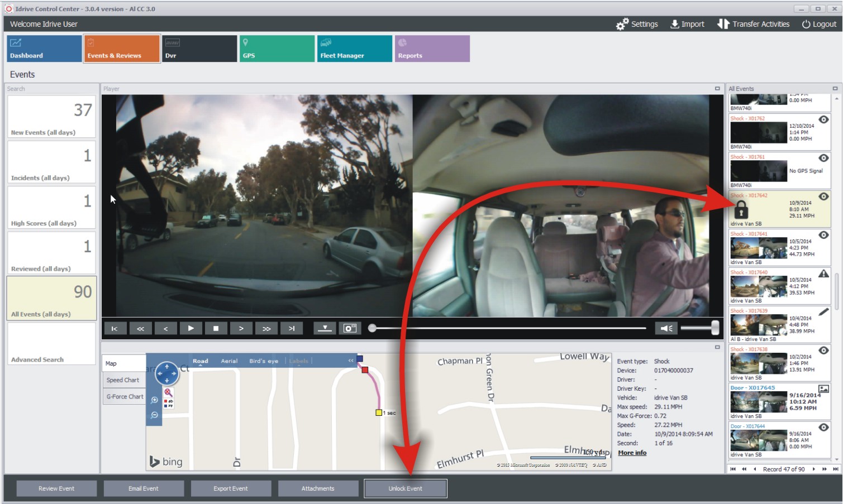The width and height of the screenshot is (843, 504).
Task: Switch to the Dvr tile
Action: point(199,49)
